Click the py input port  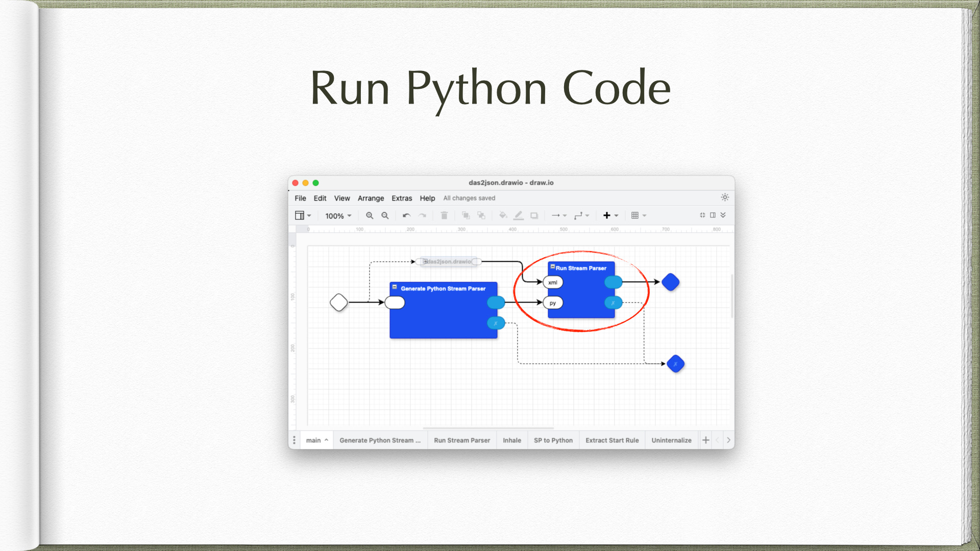(553, 303)
